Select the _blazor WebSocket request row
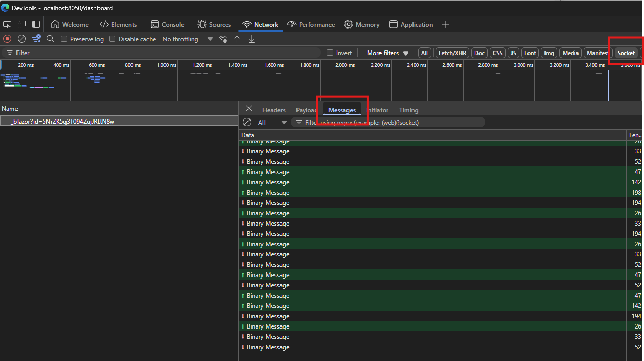 (62, 122)
